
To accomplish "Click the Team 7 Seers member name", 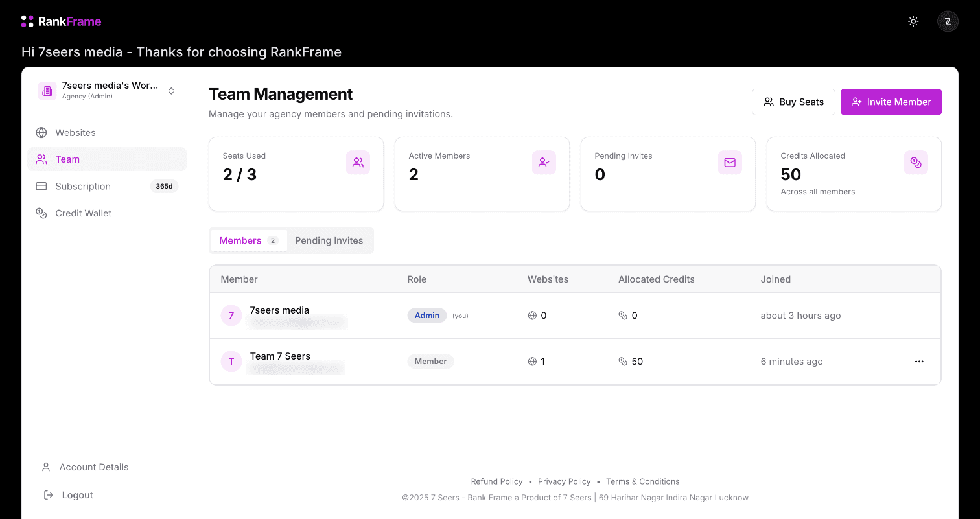I will click(x=280, y=356).
